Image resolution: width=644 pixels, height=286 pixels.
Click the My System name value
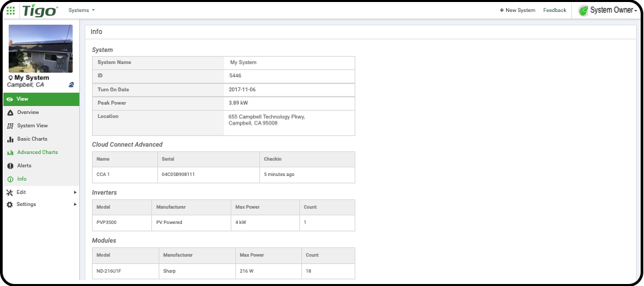(243, 63)
